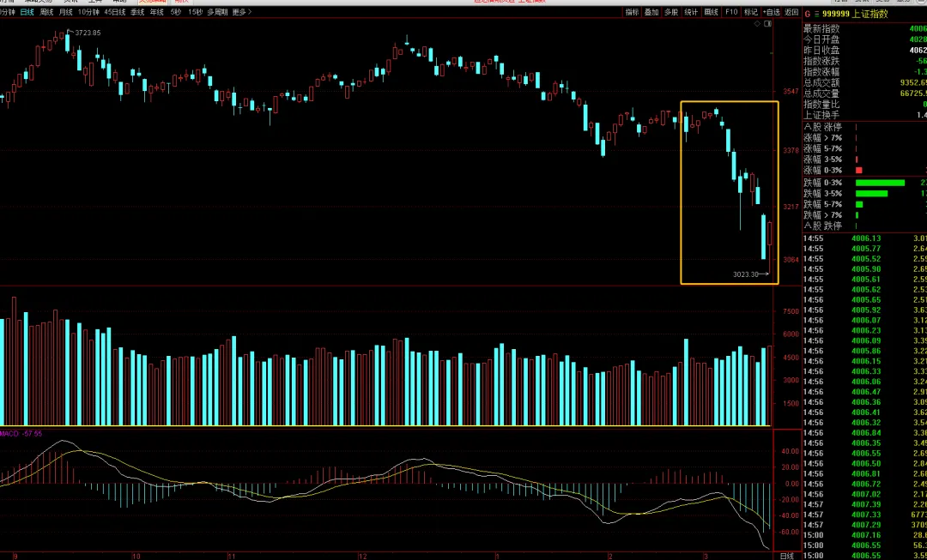The image size is (927, 560).
Task: Click the 今日开盘 row label
Action: [821, 39]
